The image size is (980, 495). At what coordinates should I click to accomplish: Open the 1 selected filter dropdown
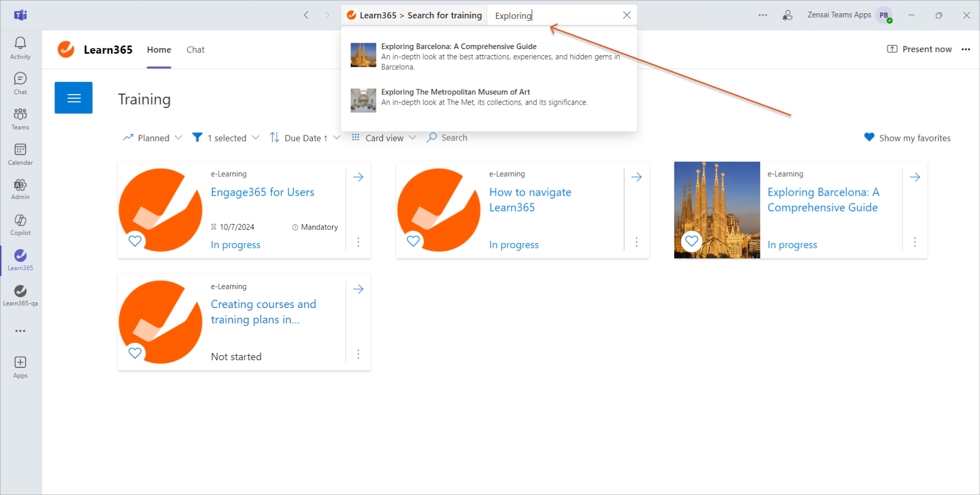226,138
